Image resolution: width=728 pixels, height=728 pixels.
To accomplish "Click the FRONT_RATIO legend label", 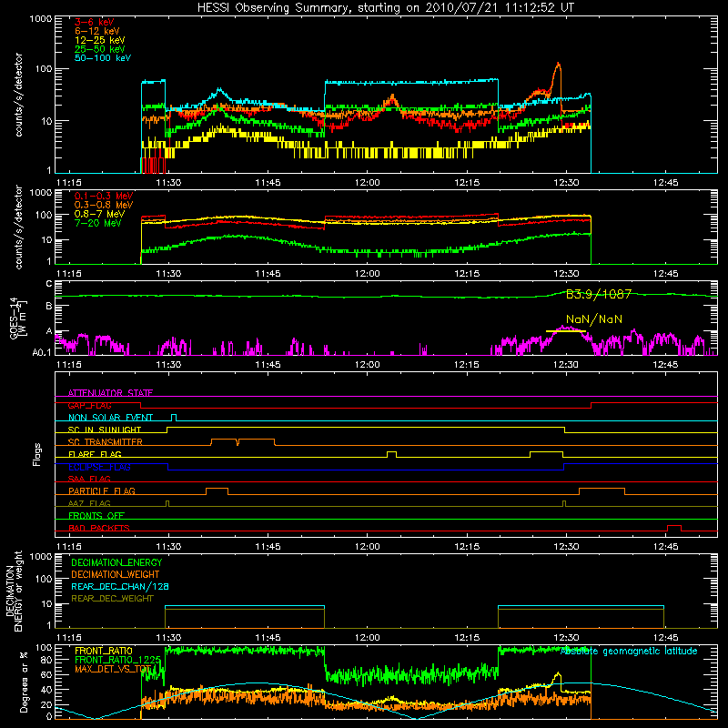I will click(x=104, y=651).
